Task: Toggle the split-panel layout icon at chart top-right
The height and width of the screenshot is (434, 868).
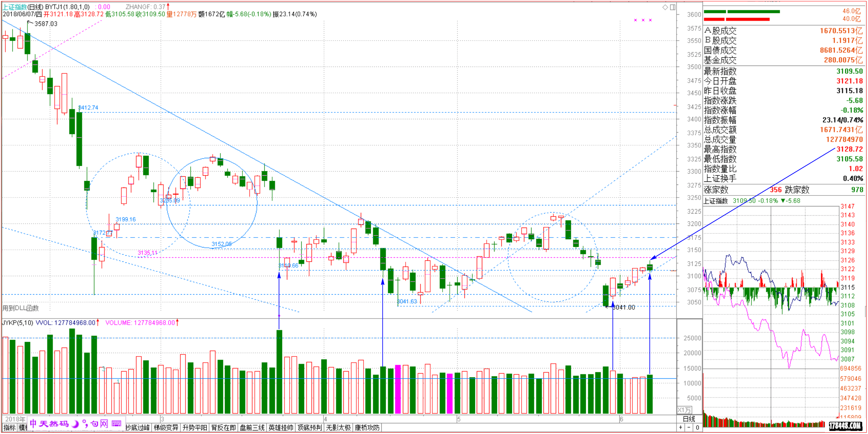Action: point(673,7)
